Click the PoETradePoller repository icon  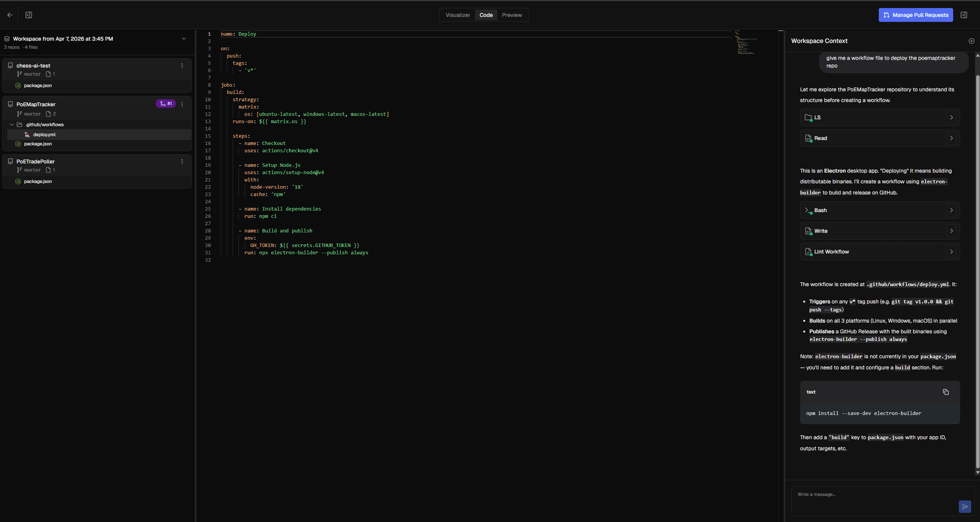(x=10, y=161)
